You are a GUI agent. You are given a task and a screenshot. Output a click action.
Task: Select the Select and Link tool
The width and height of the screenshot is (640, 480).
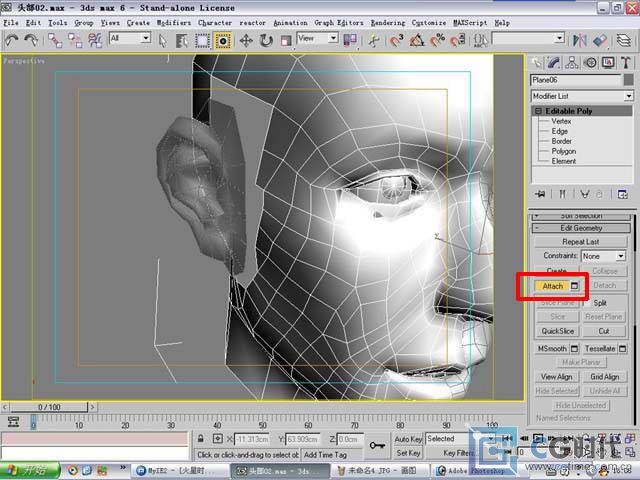coord(55,40)
